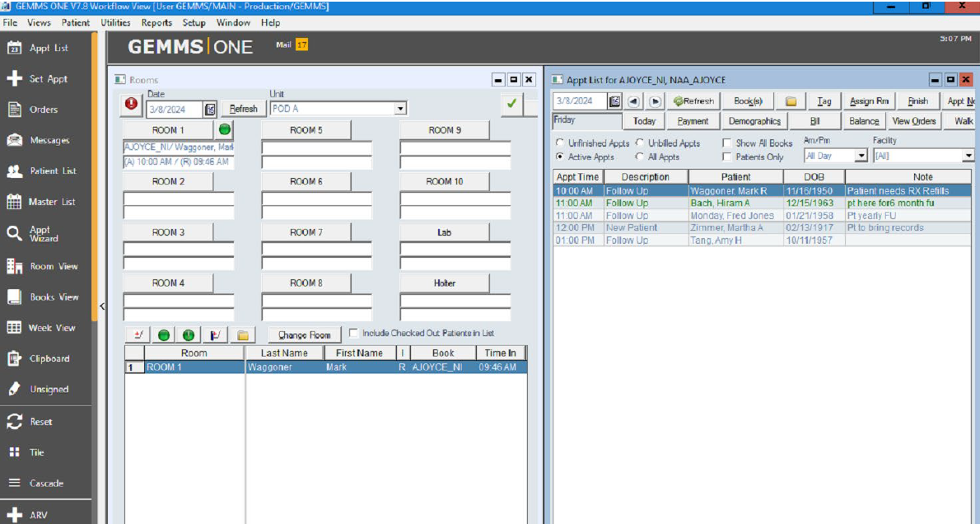Check the Show All Books checkbox
The width and height of the screenshot is (980, 524).
[x=726, y=143]
